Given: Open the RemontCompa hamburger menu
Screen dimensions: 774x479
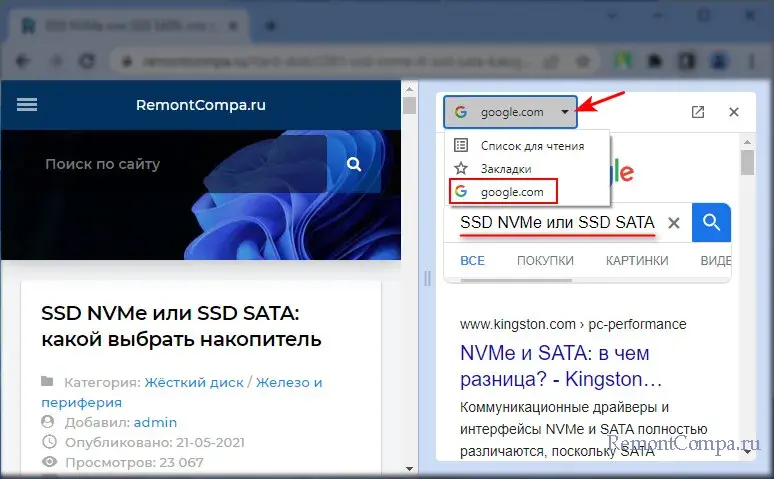Looking at the screenshot, I should (x=27, y=105).
